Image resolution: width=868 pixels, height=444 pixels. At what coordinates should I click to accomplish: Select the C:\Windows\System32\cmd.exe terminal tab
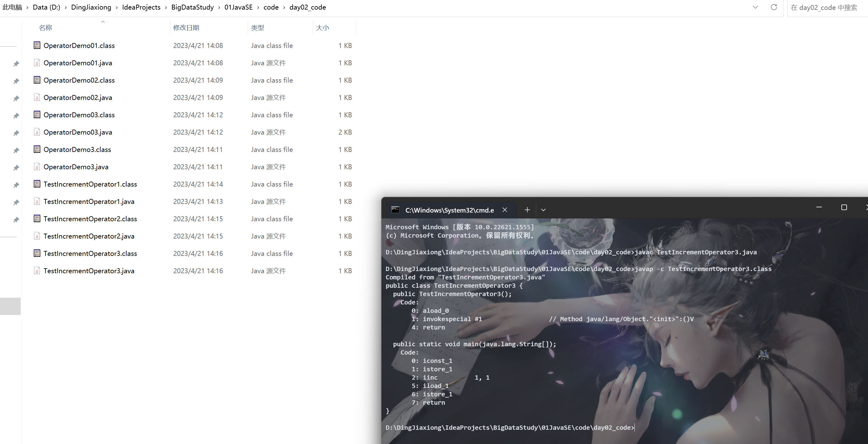pos(449,210)
